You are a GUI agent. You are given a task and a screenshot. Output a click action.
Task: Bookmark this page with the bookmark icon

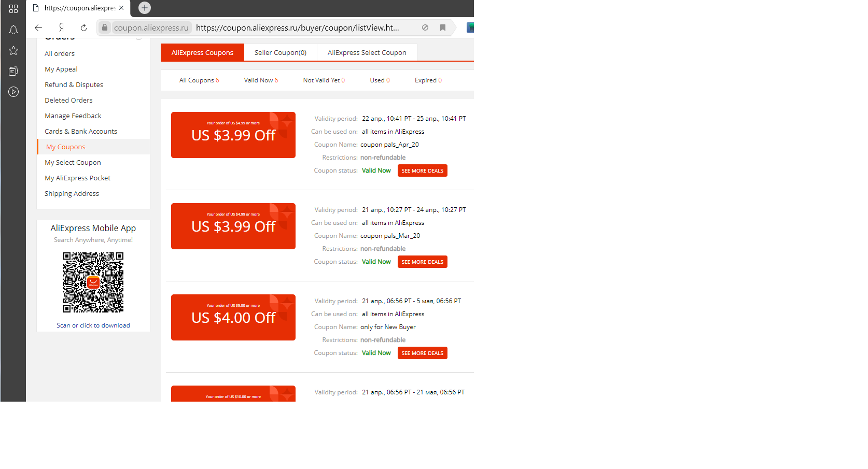443,27
